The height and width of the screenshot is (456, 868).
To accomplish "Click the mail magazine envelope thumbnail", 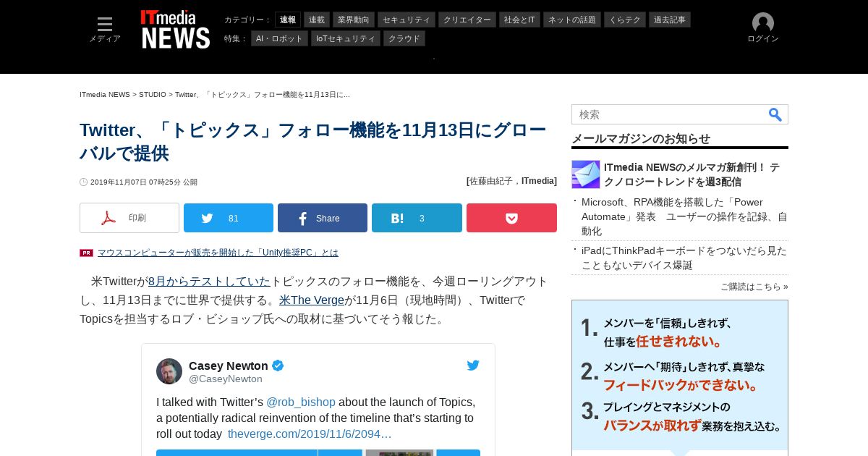I will [586, 174].
